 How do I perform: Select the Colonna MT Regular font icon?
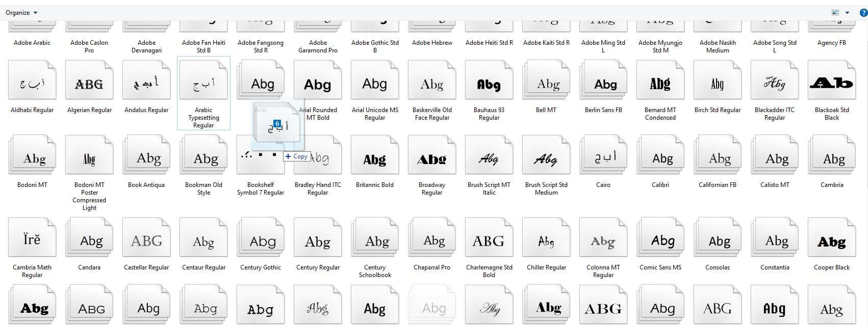(x=603, y=237)
